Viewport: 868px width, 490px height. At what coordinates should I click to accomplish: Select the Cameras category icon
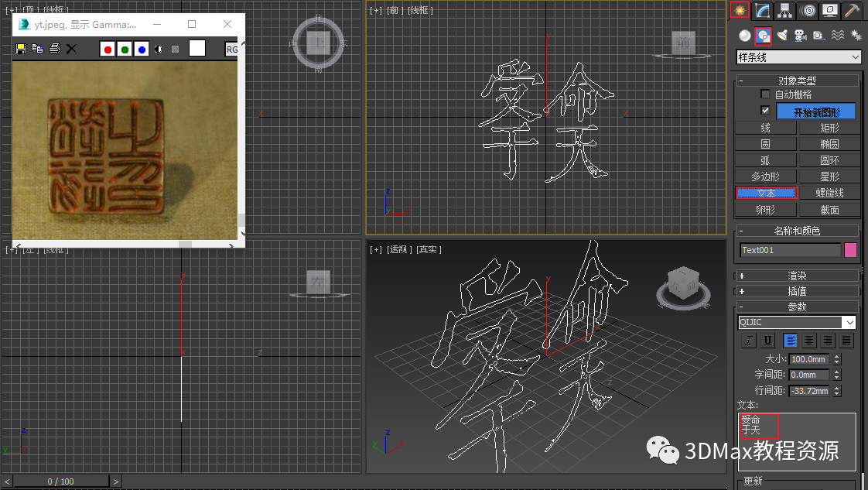tap(801, 36)
